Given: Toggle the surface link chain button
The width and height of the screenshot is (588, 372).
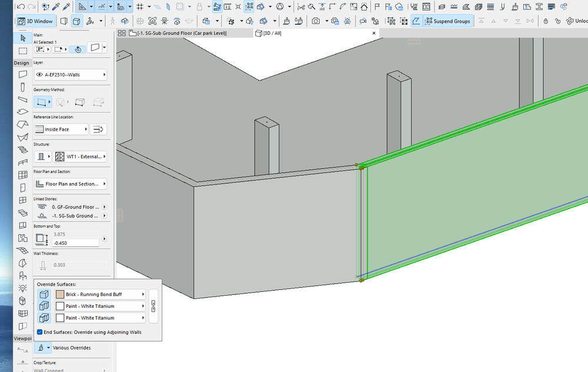Looking at the screenshot, I should click(x=154, y=306).
